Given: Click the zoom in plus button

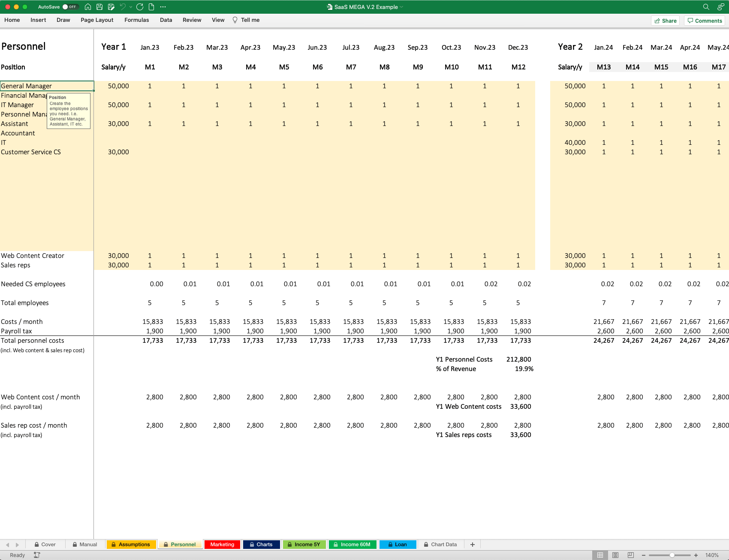Looking at the screenshot, I should point(696,555).
